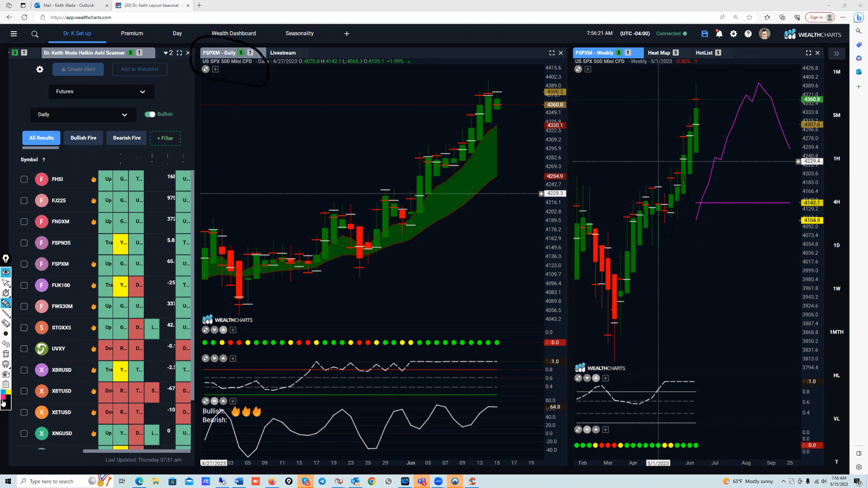The height and width of the screenshot is (488, 868).
Task: Check the XBTUSD row checkbox
Action: click(x=24, y=391)
